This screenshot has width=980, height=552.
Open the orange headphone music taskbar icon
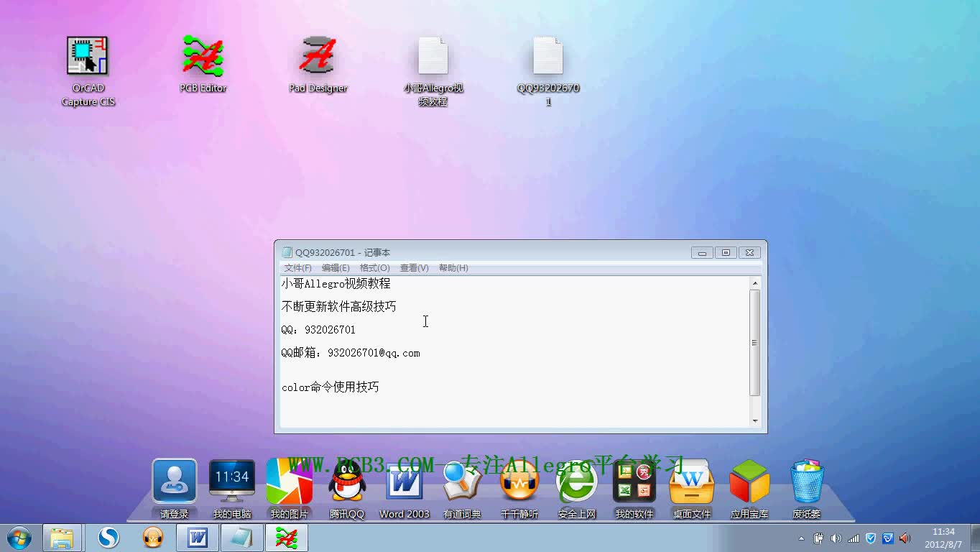pos(153,538)
